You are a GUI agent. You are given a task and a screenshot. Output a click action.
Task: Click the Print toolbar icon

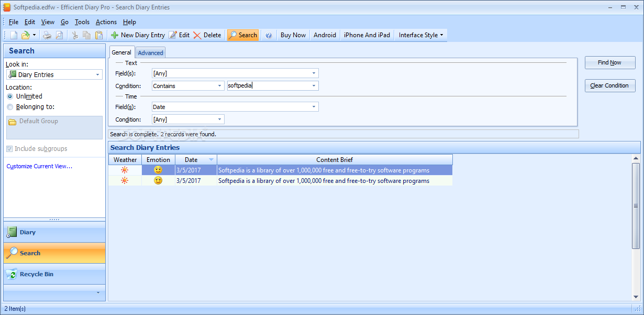(x=47, y=35)
